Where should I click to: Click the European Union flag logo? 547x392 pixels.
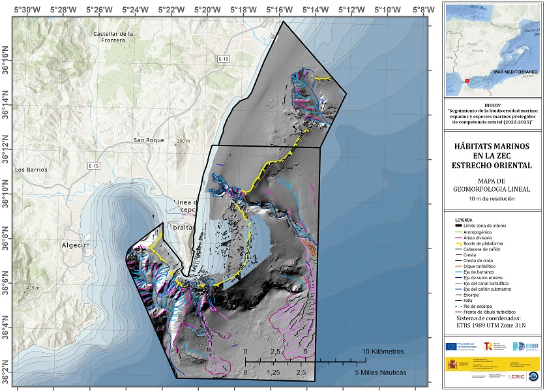(451, 346)
